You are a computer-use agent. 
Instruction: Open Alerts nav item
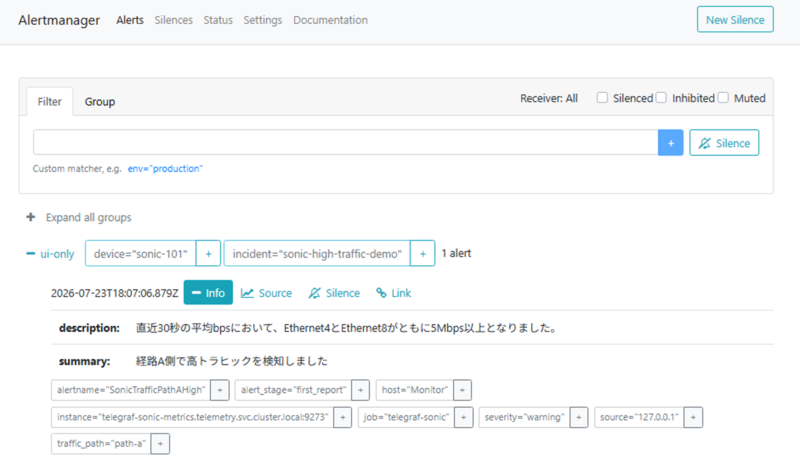(130, 20)
